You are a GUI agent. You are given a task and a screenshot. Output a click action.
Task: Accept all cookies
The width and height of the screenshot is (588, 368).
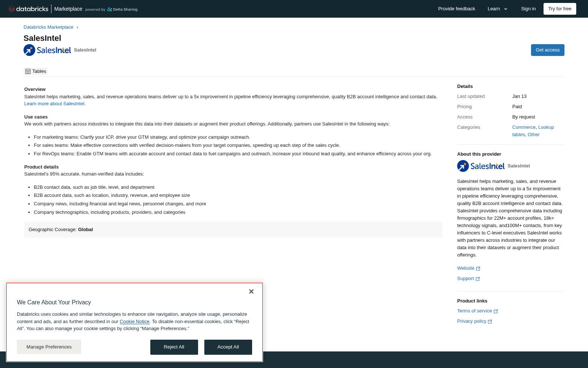click(228, 347)
